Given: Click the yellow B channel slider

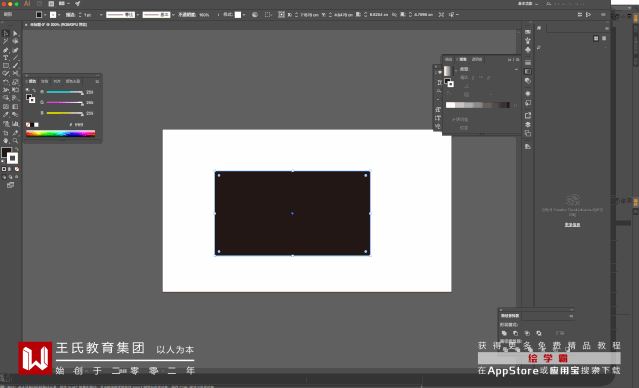Looking at the screenshot, I should (x=65, y=113).
